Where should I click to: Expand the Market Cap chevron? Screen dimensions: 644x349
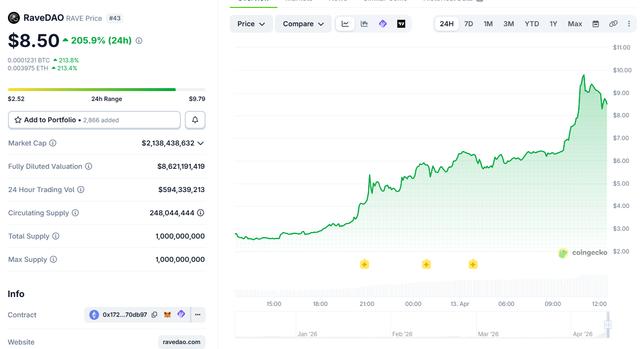point(201,143)
